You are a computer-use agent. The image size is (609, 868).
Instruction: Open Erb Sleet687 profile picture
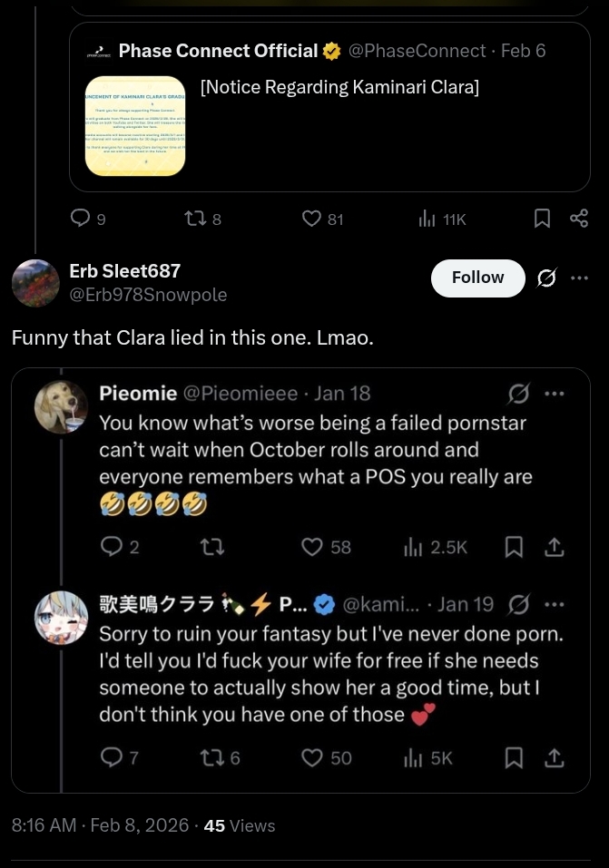pyautogui.click(x=35, y=282)
